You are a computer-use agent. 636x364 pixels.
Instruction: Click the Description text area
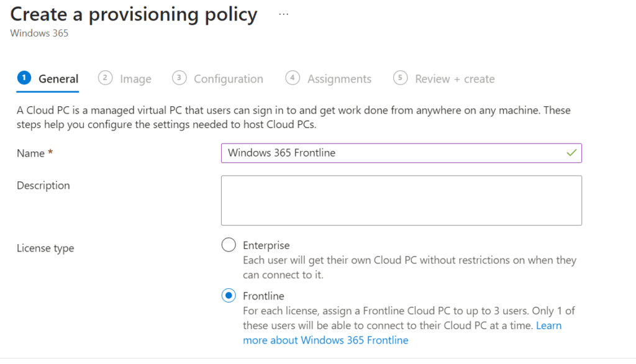(402, 201)
